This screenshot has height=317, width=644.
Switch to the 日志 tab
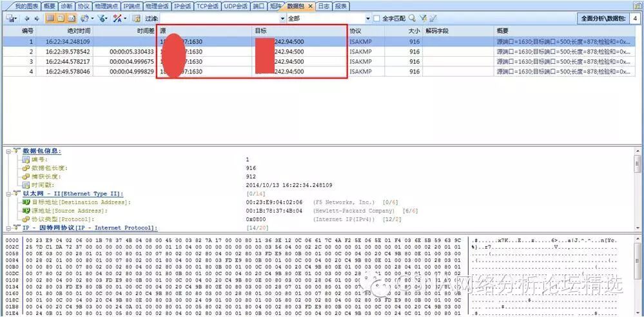click(x=324, y=6)
